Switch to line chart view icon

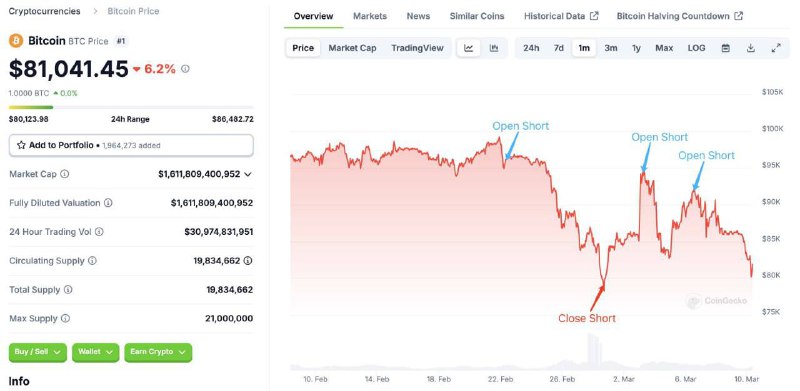pos(468,48)
